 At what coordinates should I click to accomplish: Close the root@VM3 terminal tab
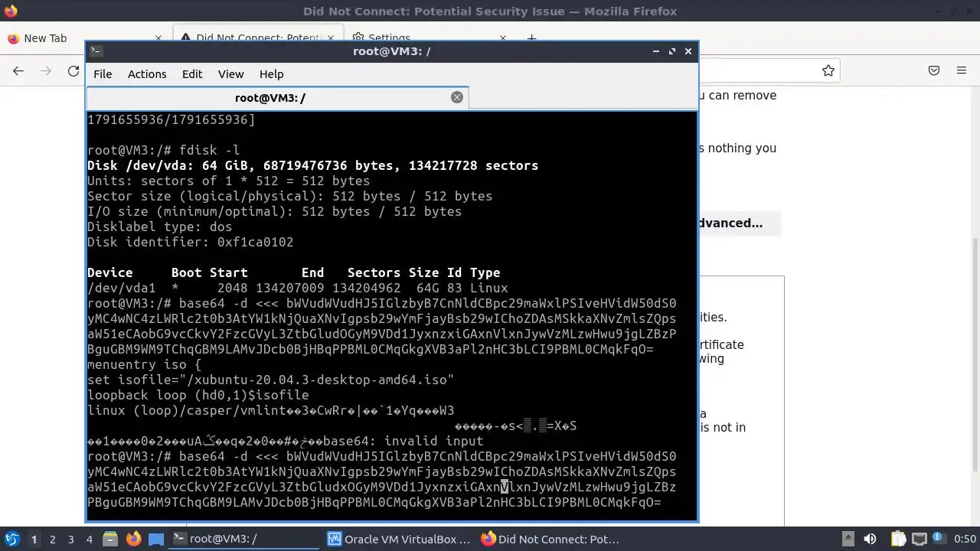(x=457, y=97)
